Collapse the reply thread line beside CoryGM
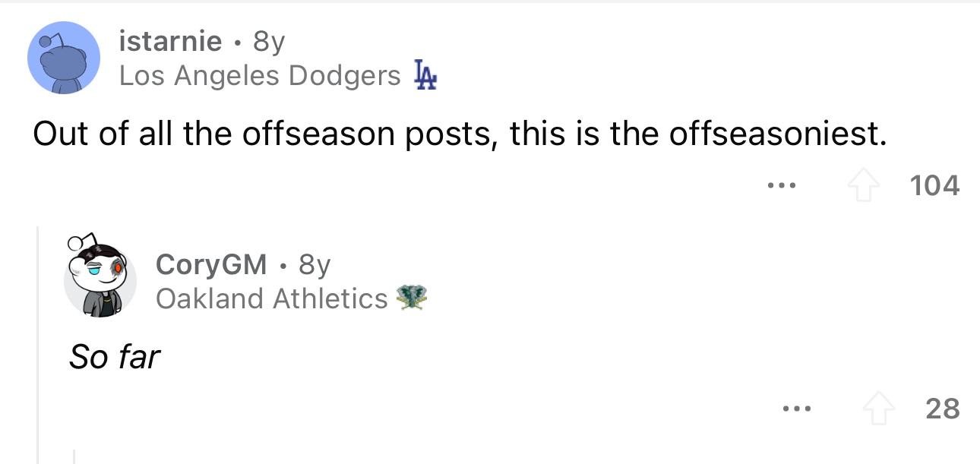Image resolution: width=980 pixels, height=464 pixels. click(37, 342)
